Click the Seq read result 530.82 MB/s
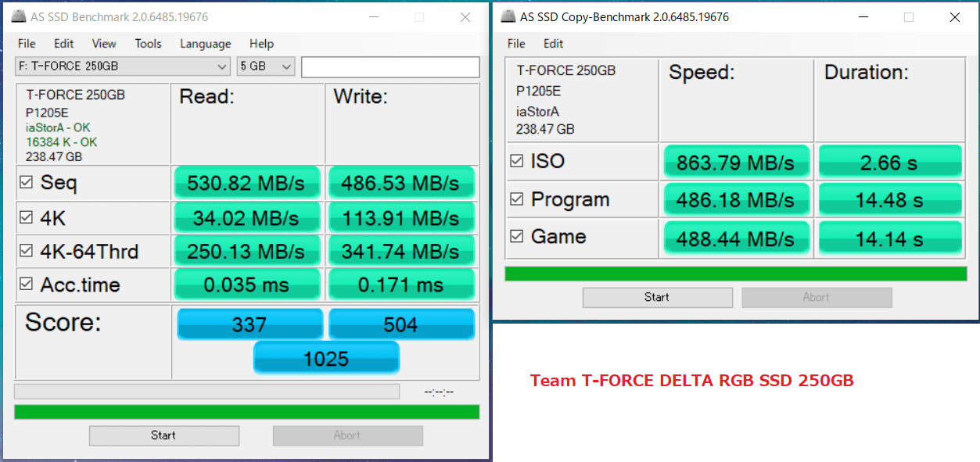 247,183
